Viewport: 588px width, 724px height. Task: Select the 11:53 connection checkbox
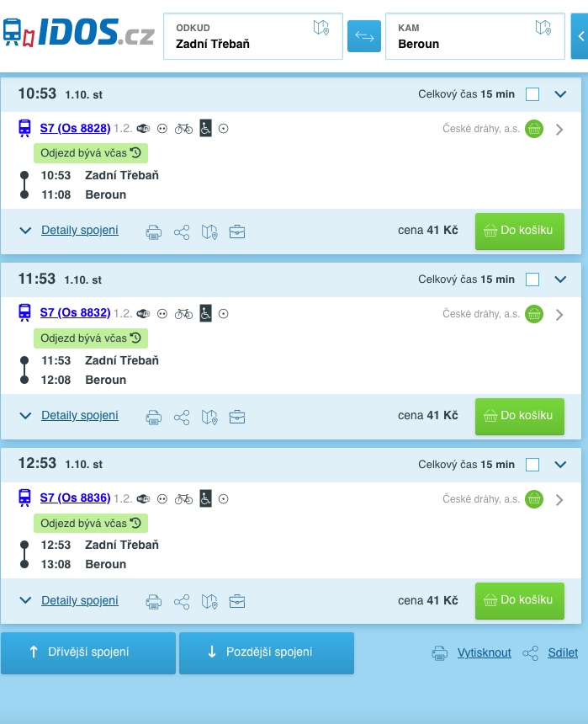tap(532, 279)
